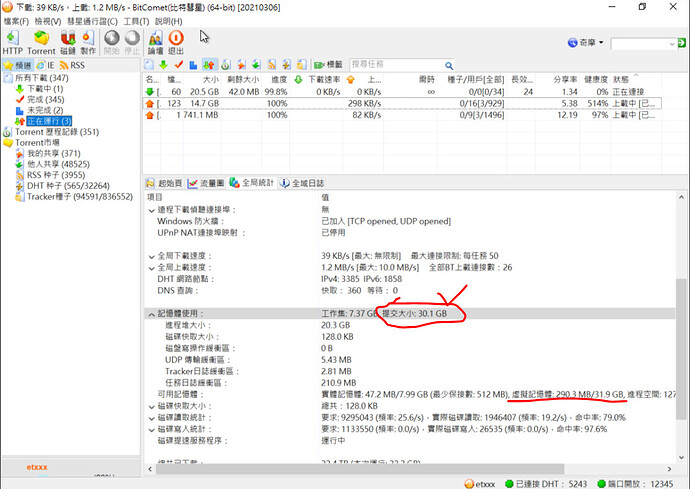Select the Tracker種子 tree item
This screenshot has height=489, width=690.
pyautogui.click(x=80, y=196)
